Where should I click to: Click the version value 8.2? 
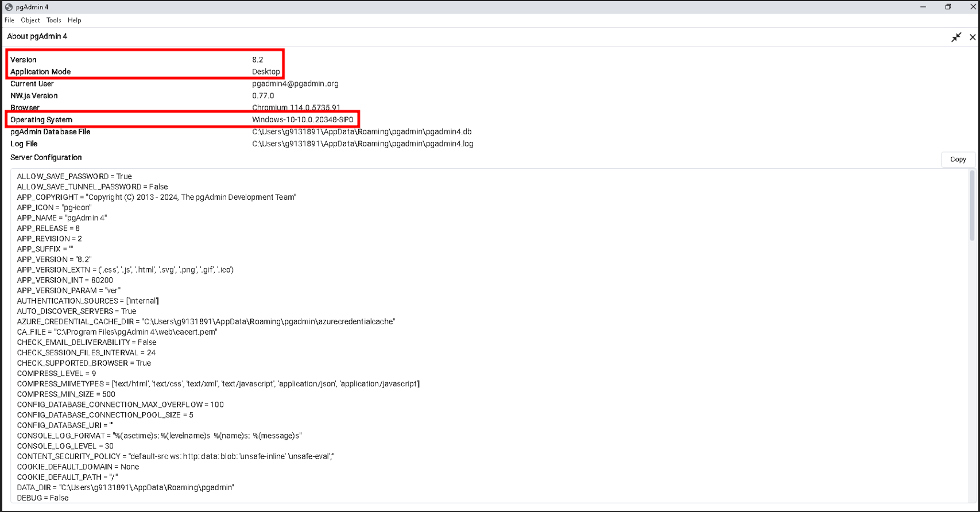[258, 60]
